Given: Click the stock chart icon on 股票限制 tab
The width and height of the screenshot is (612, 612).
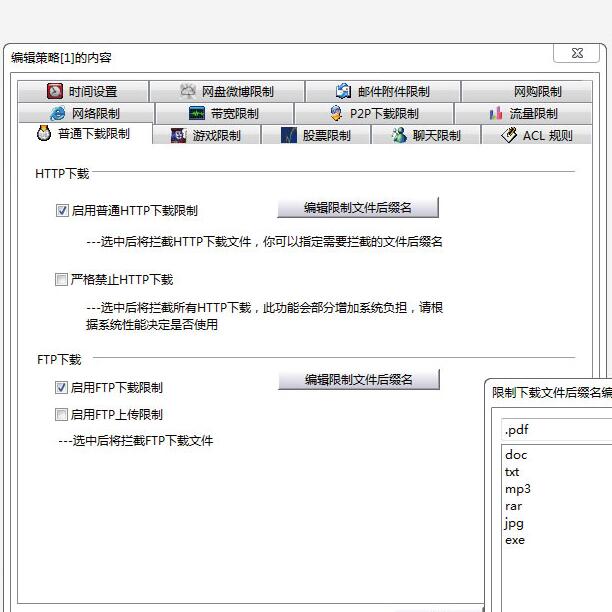Looking at the screenshot, I should (x=289, y=135).
